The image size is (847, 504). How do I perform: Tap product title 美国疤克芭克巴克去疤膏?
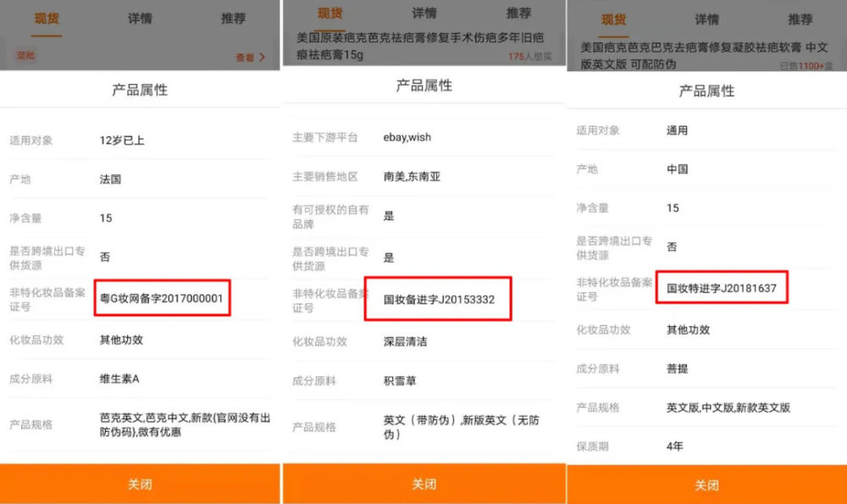(704, 56)
